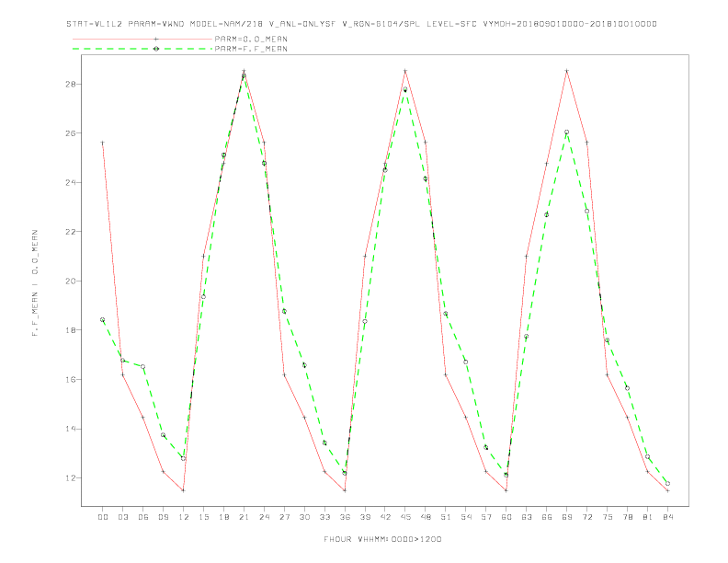The height and width of the screenshot is (563, 728).
Task: Click x-axis tick label 84
Action: pos(667,517)
